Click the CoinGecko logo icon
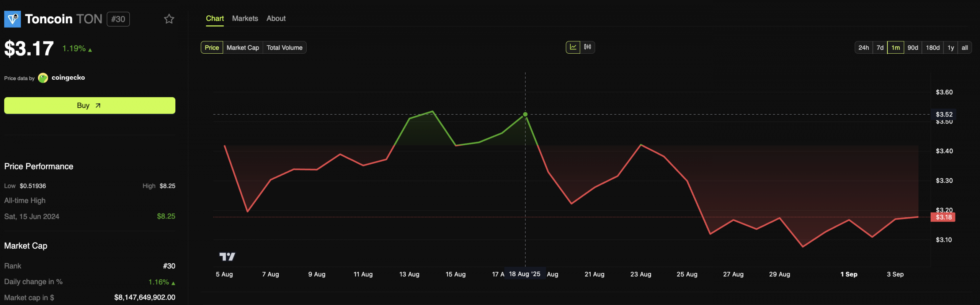The image size is (980, 305). 43,78
